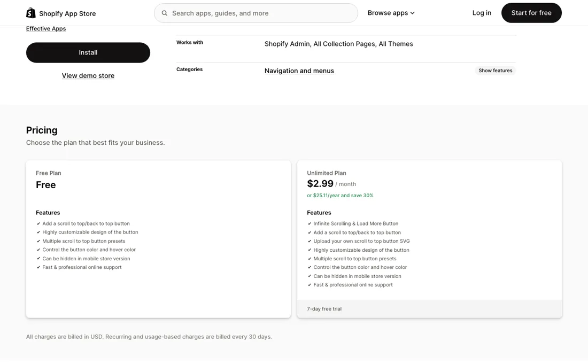Click Unlimited Plan 'Multiple scroll to top button presets'
588x364 pixels.
pos(355,259)
